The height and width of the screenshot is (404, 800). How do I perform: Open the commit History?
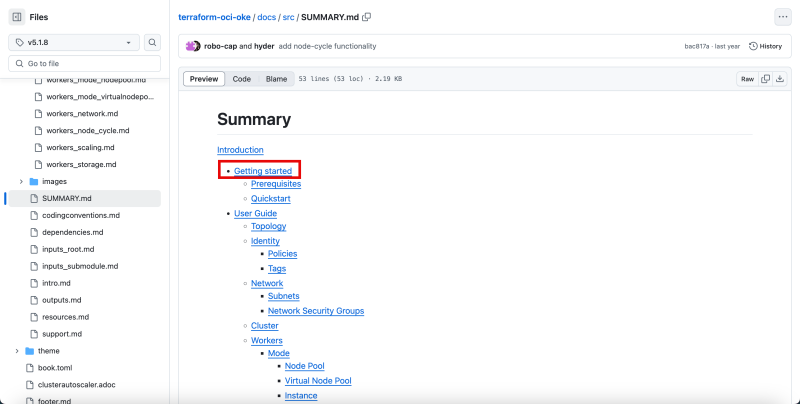[765, 46]
